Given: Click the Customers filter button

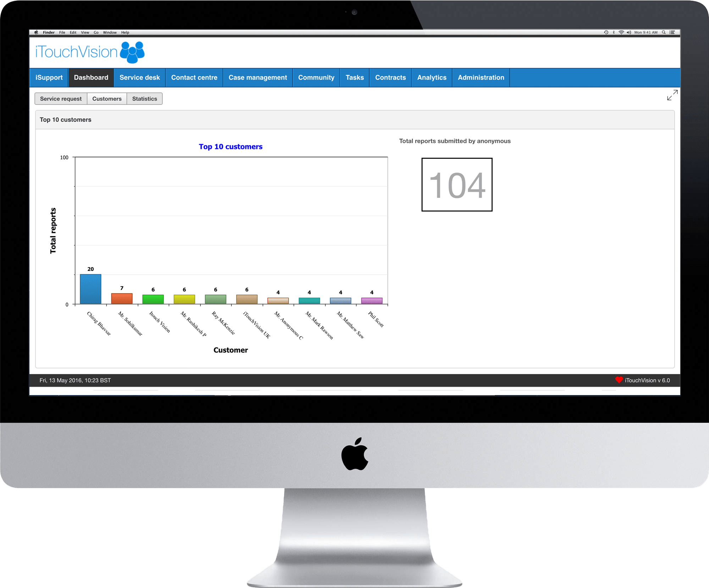Looking at the screenshot, I should (x=106, y=98).
